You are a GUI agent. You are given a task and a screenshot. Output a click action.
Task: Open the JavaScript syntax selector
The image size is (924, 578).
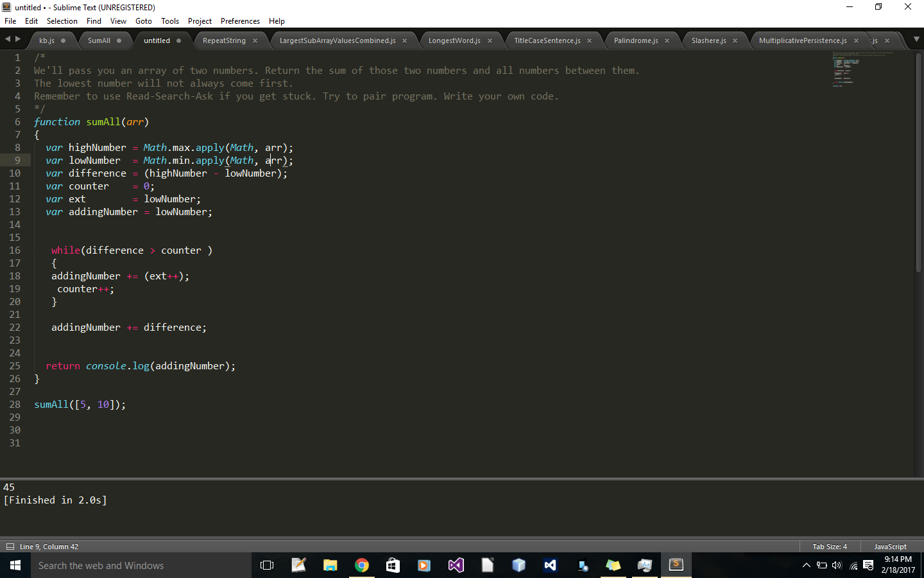click(890, 547)
